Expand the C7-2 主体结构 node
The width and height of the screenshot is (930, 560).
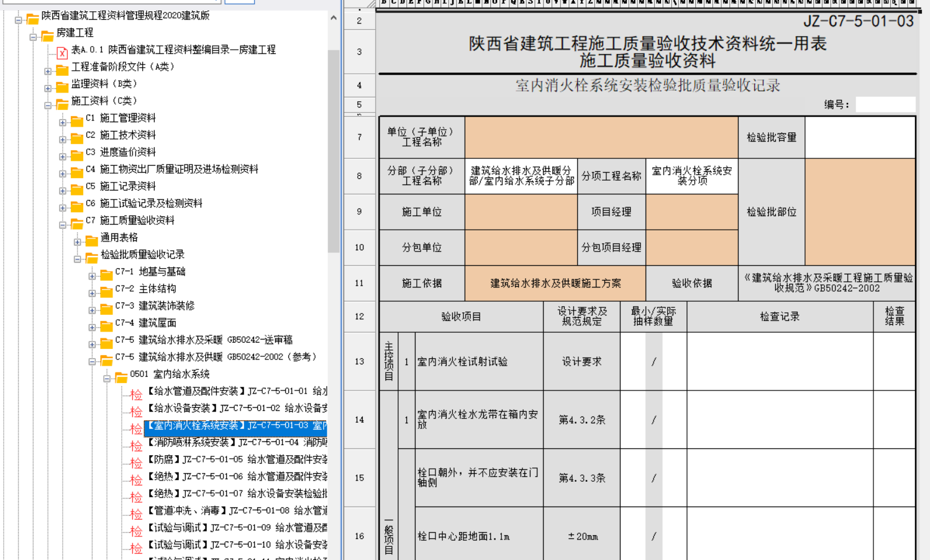pyautogui.click(x=92, y=292)
